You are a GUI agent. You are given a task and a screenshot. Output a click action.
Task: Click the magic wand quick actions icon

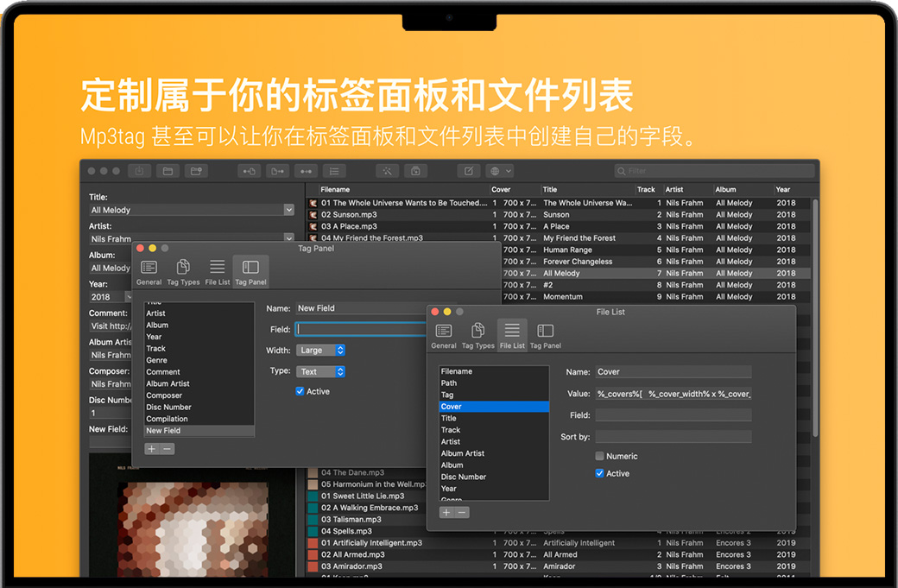tap(388, 171)
